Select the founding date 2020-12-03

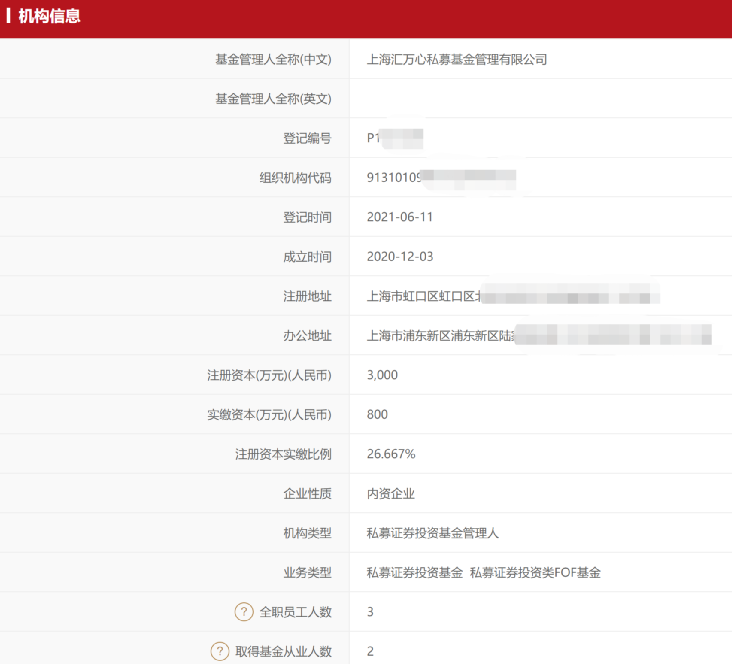pyautogui.click(x=400, y=257)
